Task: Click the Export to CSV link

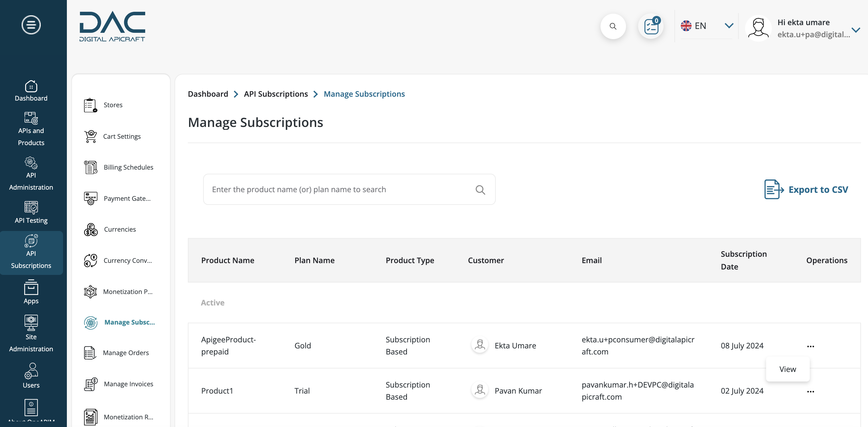Action: (x=818, y=190)
